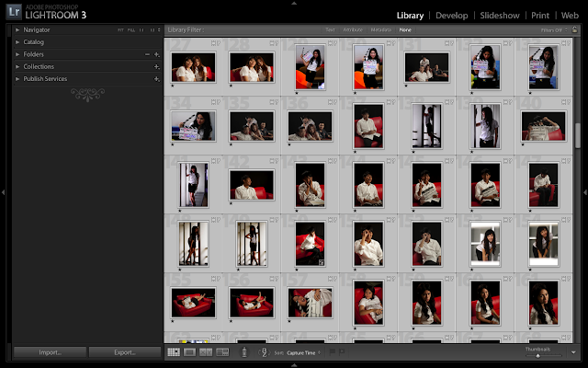
Task: Select the Attribute library filter tab
Action: (x=353, y=29)
